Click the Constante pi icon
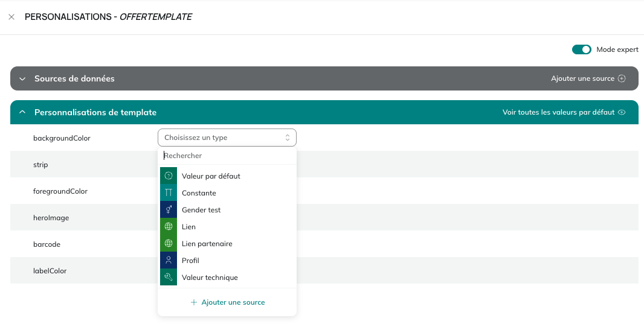Image resolution: width=644 pixels, height=324 pixels. click(x=169, y=192)
